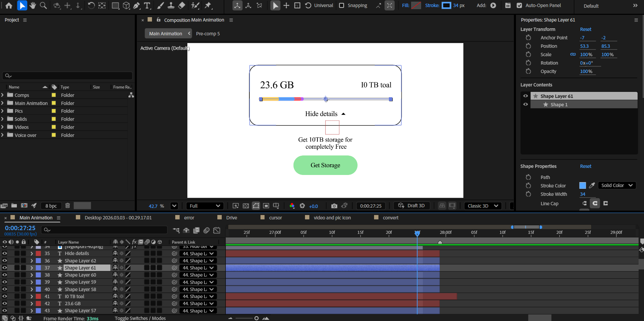Open the Solid Color dropdown
Image resolution: width=644 pixels, height=321 pixels.
617,185
